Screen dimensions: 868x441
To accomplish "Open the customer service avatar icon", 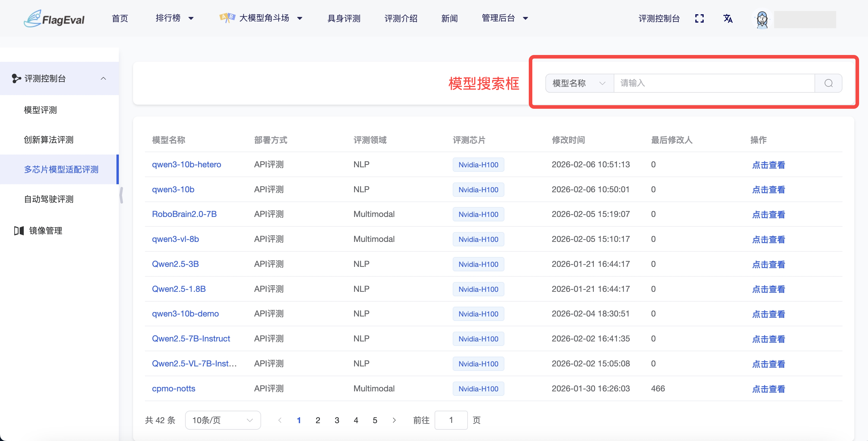I will click(762, 20).
